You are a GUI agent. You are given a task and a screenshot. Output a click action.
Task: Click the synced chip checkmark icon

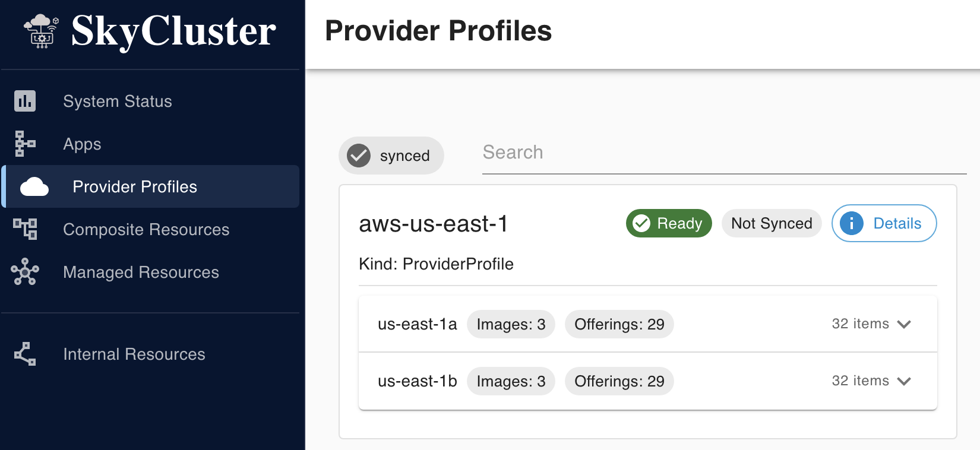click(x=359, y=156)
